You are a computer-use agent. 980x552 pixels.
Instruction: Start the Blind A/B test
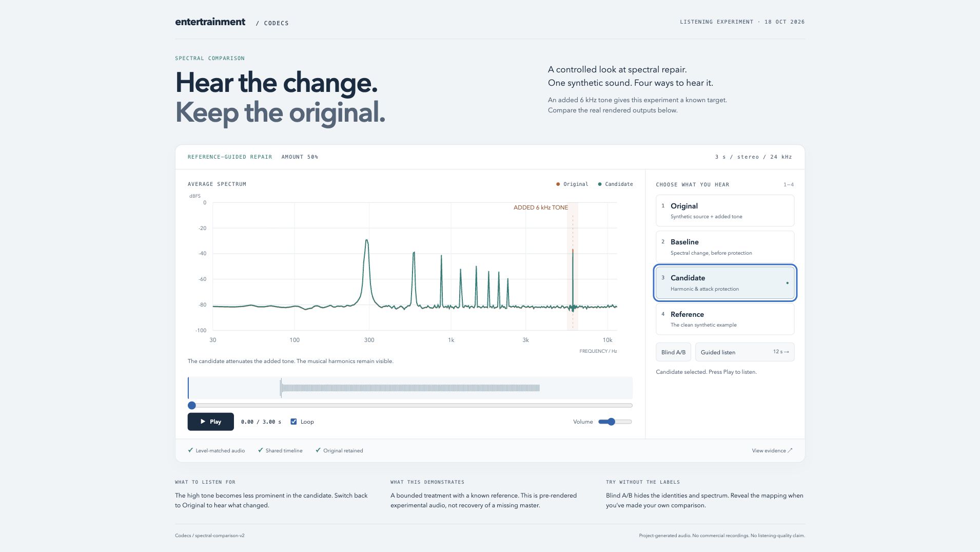[x=673, y=352]
